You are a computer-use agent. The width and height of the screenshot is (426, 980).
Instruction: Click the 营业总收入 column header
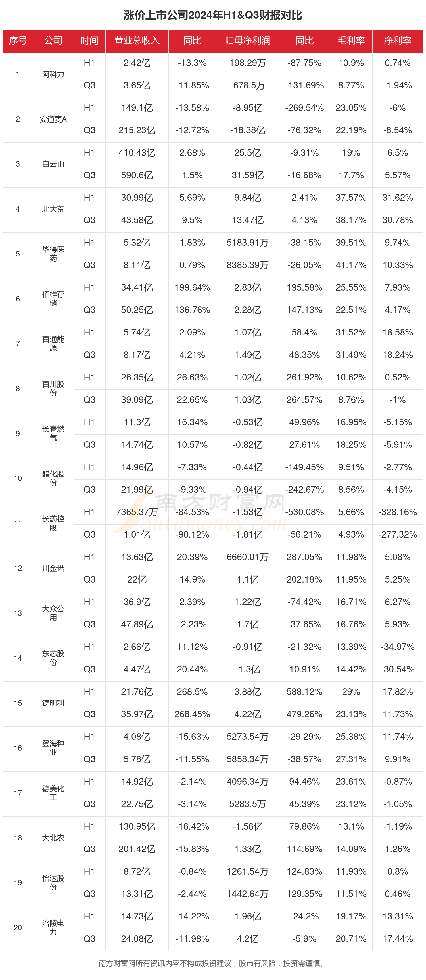[137, 41]
